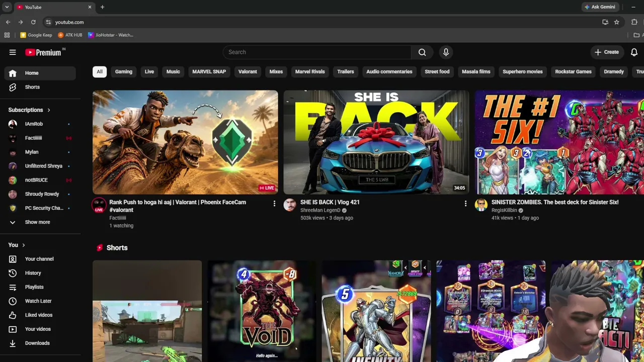644x362 pixels.
Task: Go back with the browser back arrow
Action: 8,22
